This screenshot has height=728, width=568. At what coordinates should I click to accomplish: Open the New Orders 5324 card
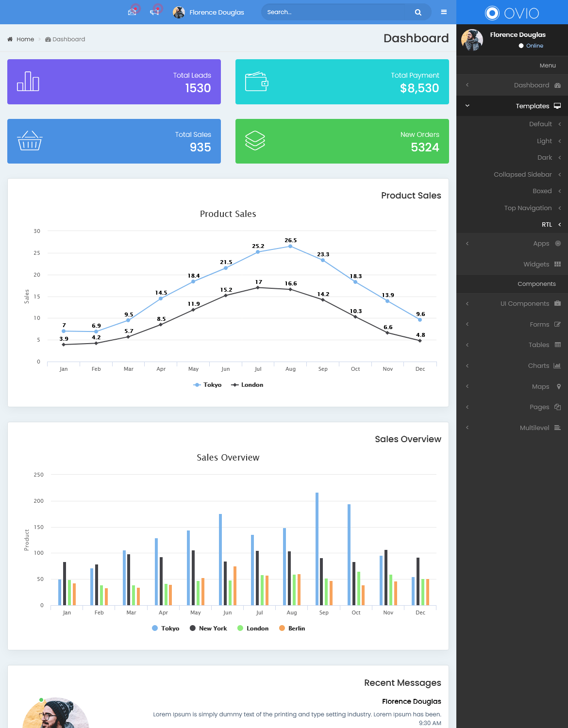tap(342, 141)
